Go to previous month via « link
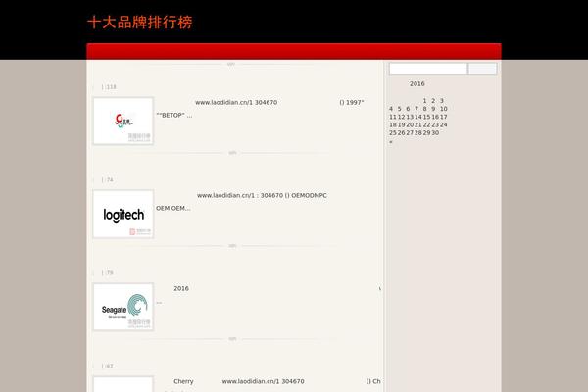588x392 pixels. click(391, 142)
